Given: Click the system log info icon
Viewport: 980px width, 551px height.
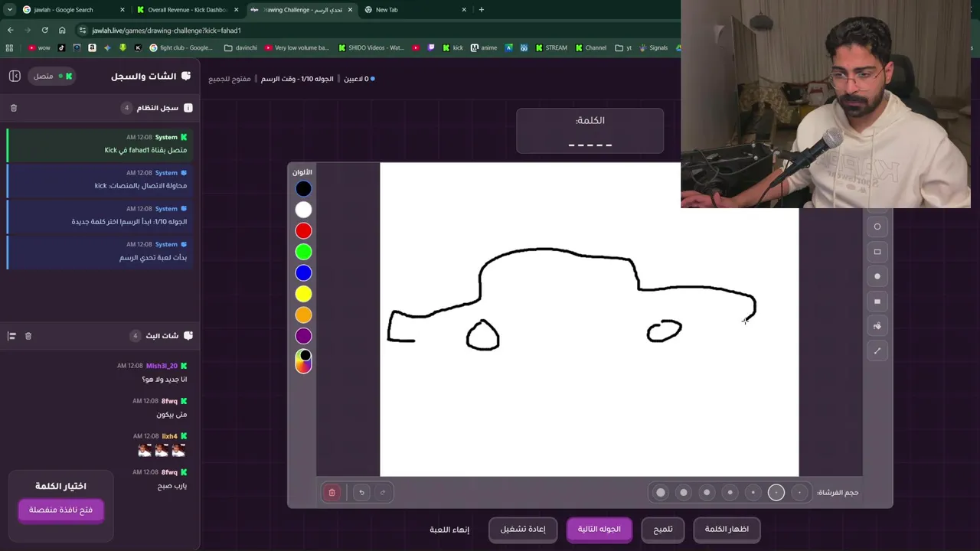Looking at the screenshot, I should (x=188, y=108).
